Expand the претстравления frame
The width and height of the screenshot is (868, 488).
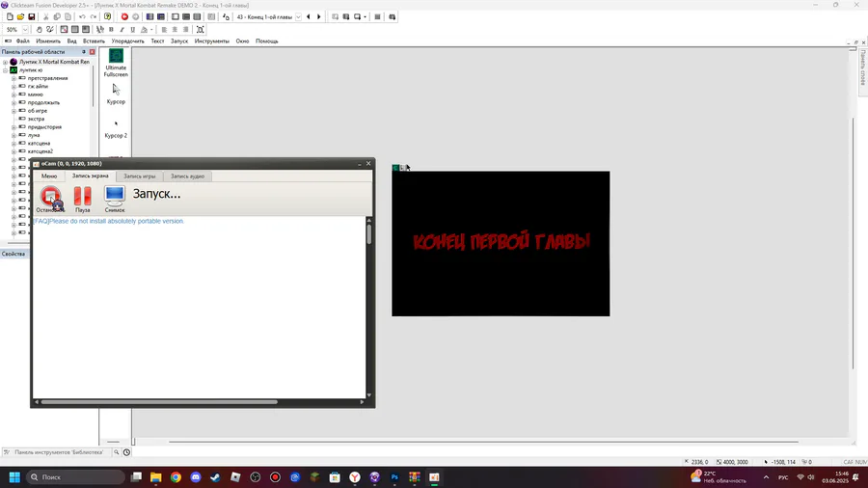click(x=14, y=78)
